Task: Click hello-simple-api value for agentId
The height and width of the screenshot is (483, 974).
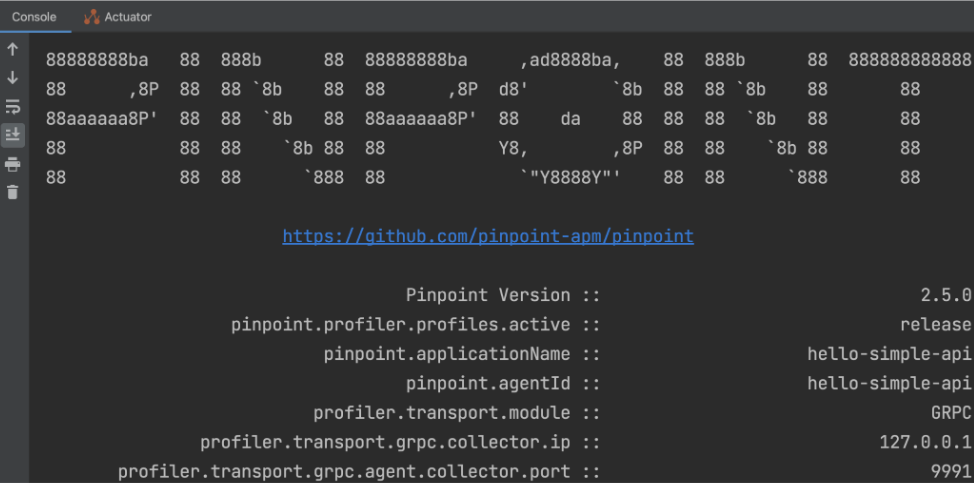Action: [x=890, y=384]
